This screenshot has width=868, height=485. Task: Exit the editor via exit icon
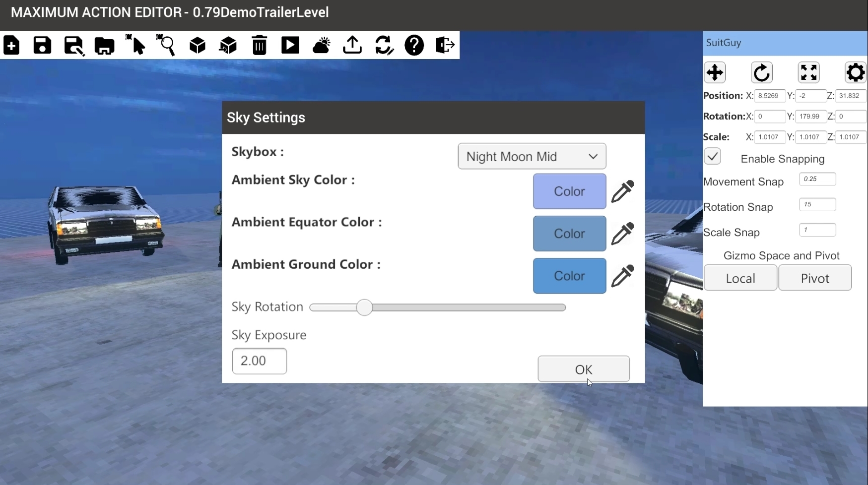pyautogui.click(x=445, y=45)
